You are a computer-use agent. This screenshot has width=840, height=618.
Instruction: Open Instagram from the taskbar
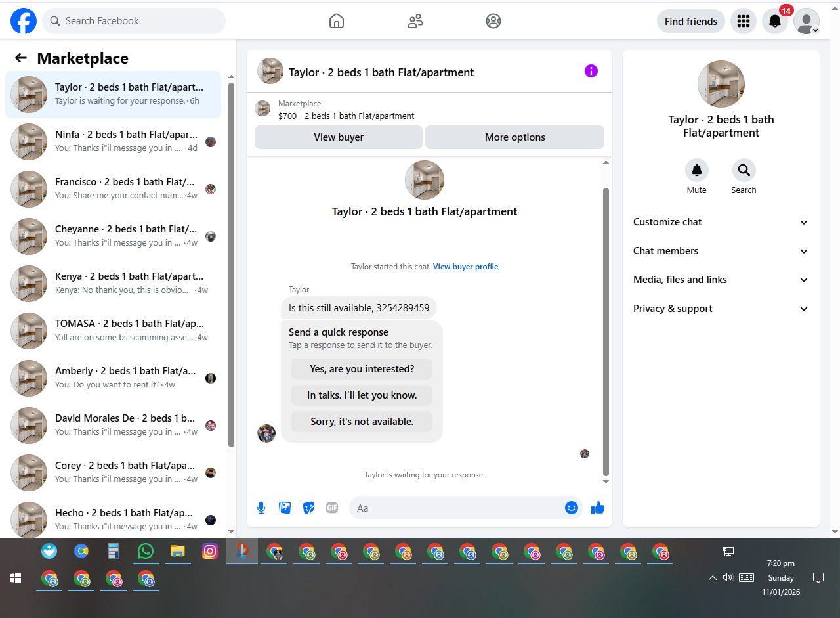210,551
